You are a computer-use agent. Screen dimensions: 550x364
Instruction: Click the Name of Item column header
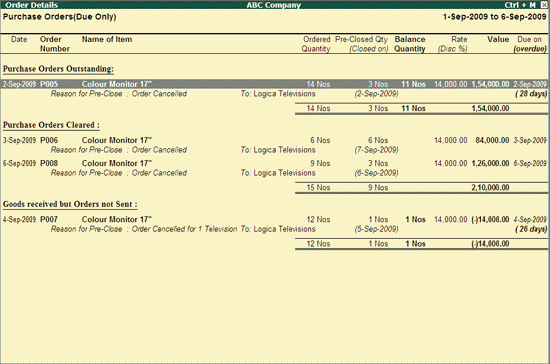coord(107,39)
